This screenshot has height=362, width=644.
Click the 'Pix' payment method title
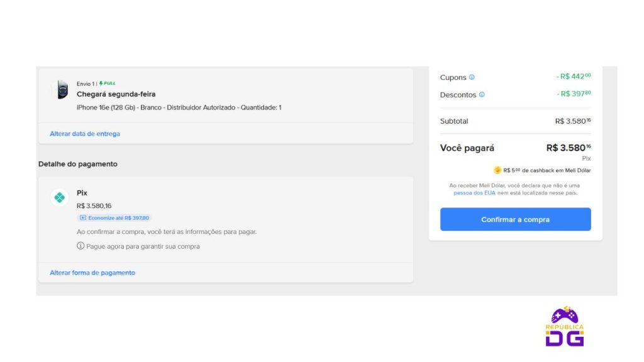(82, 193)
